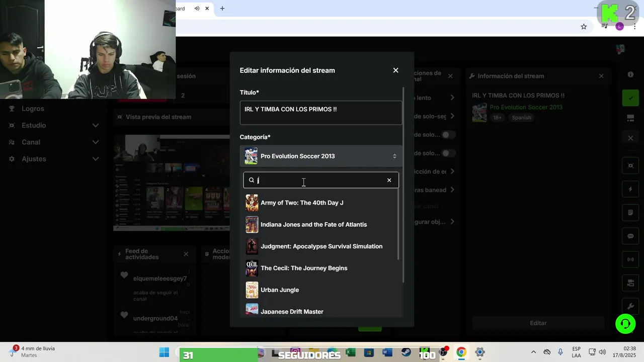Click into the category search input
644x362 pixels.
pos(320,180)
